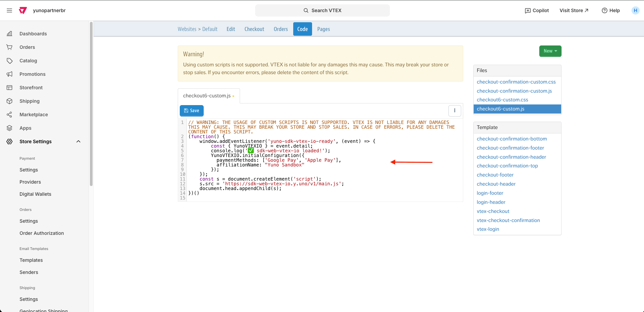Open Senders in sidebar
The image size is (644, 312).
coord(29,272)
